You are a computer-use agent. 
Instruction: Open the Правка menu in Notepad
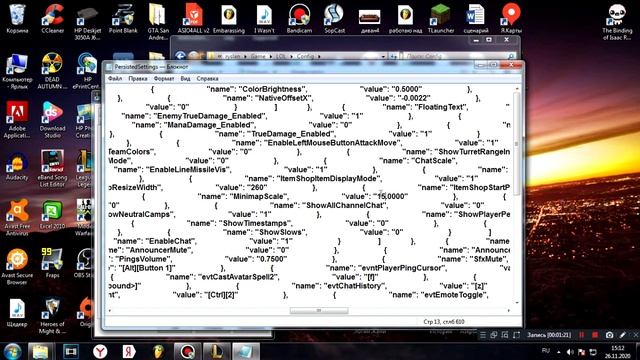(x=138, y=78)
